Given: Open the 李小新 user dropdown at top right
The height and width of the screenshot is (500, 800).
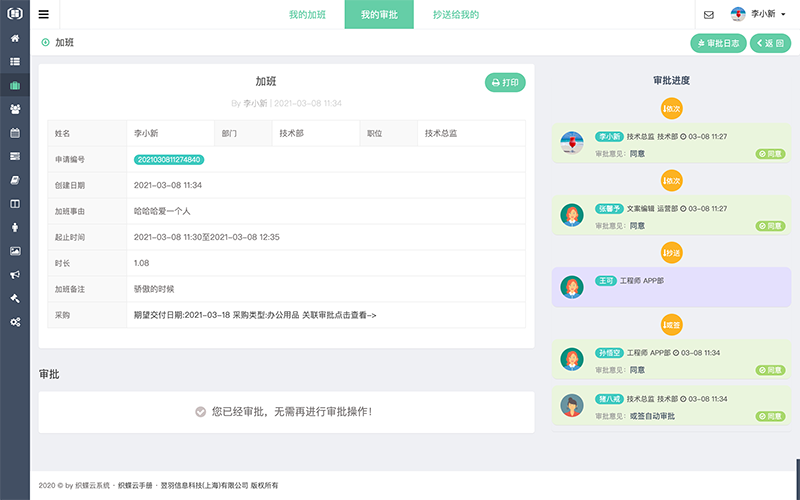Looking at the screenshot, I should [x=758, y=14].
